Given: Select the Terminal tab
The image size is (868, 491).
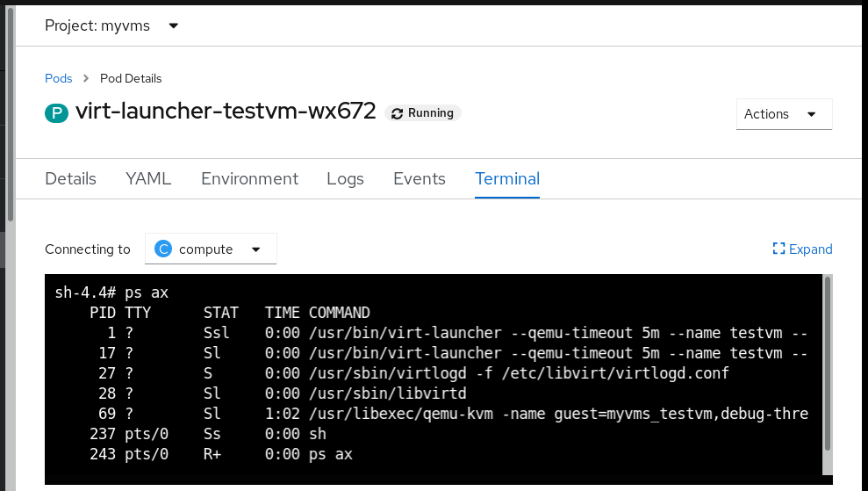Looking at the screenshot, I should [x=507, y=179].
